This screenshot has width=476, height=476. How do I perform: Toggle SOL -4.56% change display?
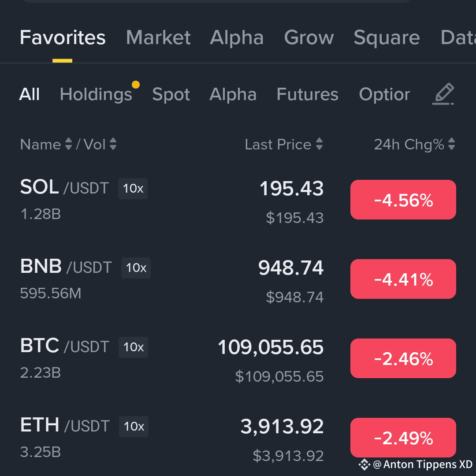click(x=403, y=200)
